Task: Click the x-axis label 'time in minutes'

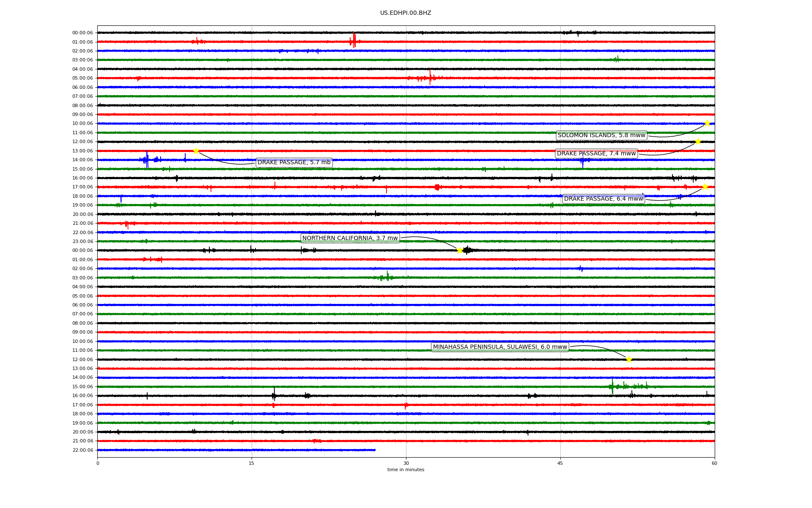Action: point(406,470)
